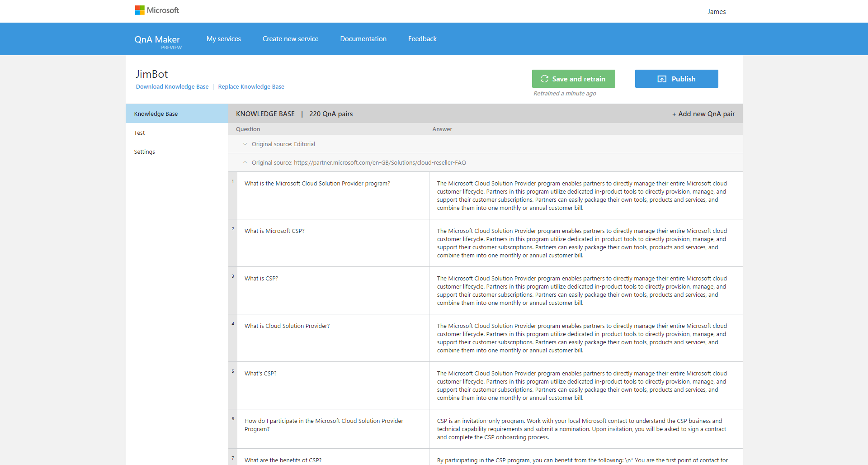Open the Settings sidebar tab
Screen dimensions: 868x465
177,152
